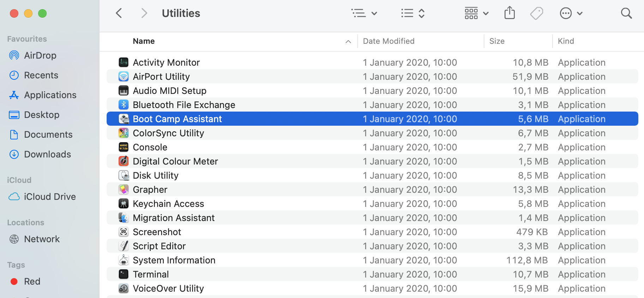
Task: Toggle sort direction arrow in Name column
Action: pos(348,42)
